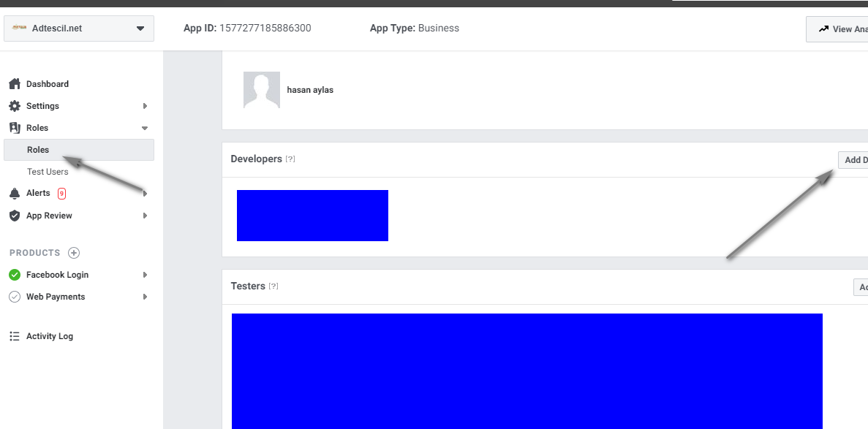This screenshot has height=429, width=868.
Task: Click the Alerts bell icon
Action: click(x=15, y=193)
